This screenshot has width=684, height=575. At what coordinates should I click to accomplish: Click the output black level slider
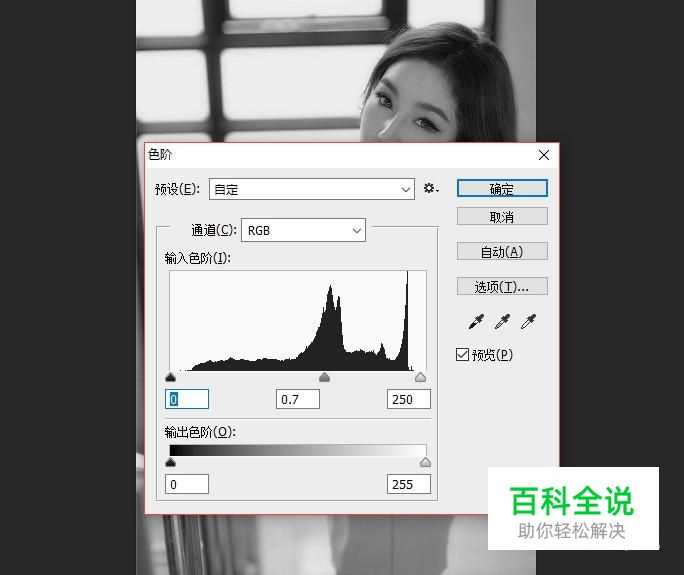pos(171,462)
